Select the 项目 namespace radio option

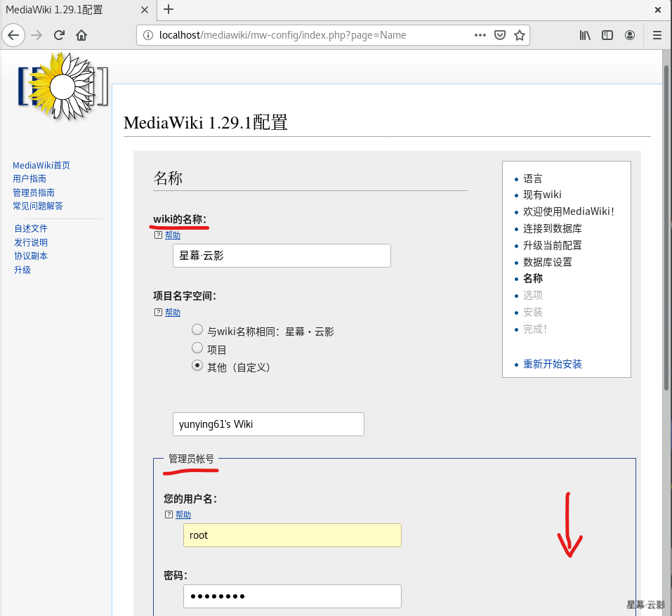click(x=197, y=348)
